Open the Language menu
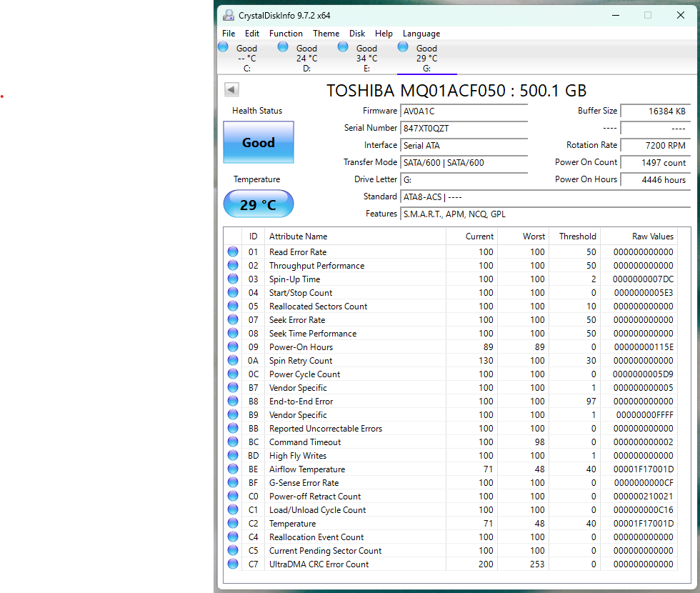The width and height of the screenshot is (700, 593). click(421, 34)
